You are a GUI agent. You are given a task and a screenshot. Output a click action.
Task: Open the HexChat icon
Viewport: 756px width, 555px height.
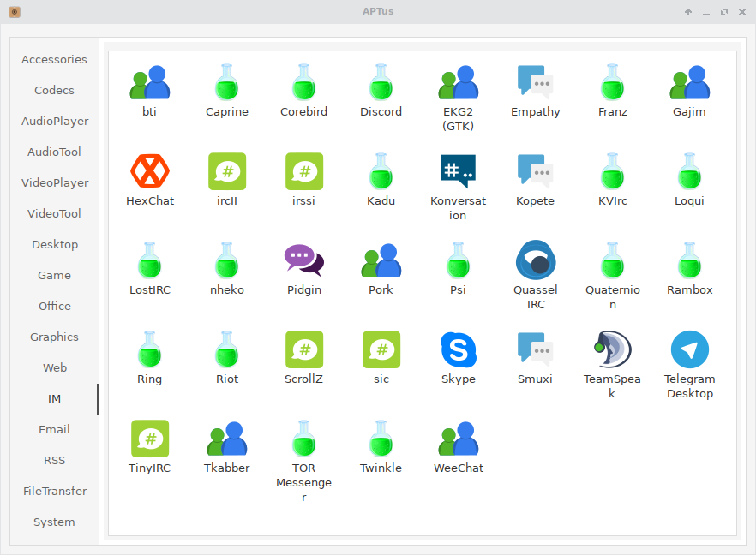point(149,171)
